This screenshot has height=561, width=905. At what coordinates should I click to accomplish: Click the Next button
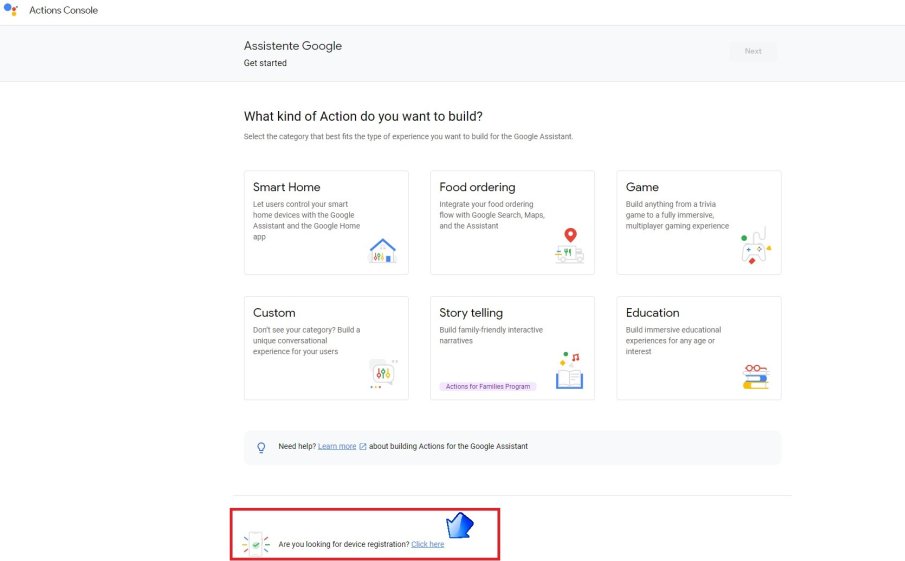click(x=753, y=51)
